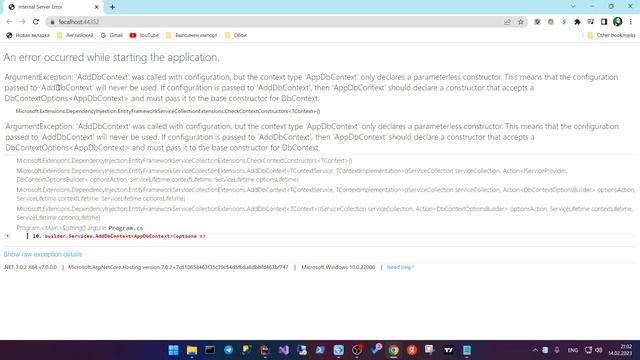Viewport: 640px width, 360px height.
Task: Click the error heading 'An error occurred while starting'
Action: pos(111,58)
